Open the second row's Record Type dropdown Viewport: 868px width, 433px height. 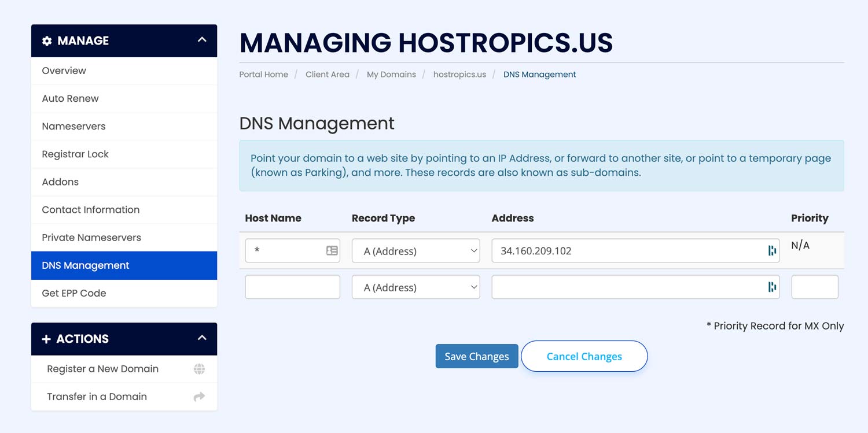415,287
